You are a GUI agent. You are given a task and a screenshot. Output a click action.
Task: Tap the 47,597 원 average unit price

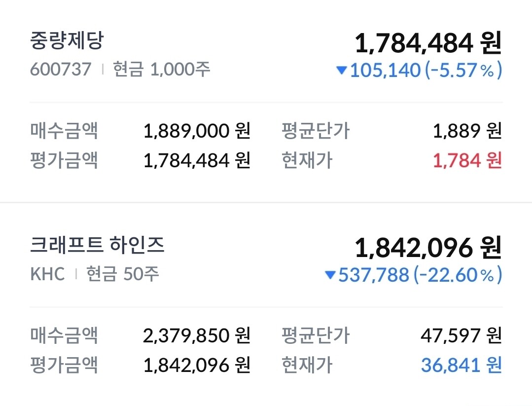click(x=461, y=335)
